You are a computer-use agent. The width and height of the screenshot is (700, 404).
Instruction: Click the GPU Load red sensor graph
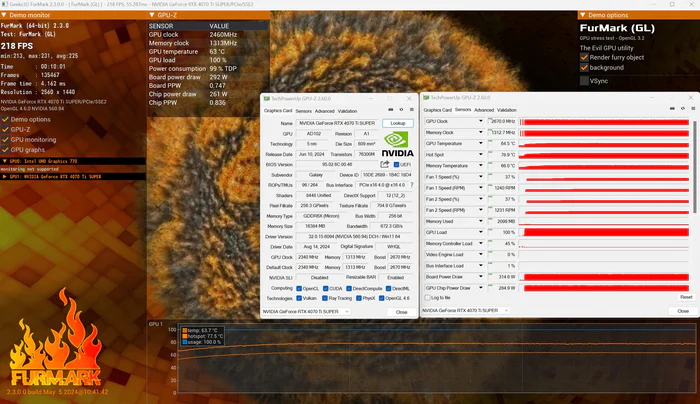point(604,232)
